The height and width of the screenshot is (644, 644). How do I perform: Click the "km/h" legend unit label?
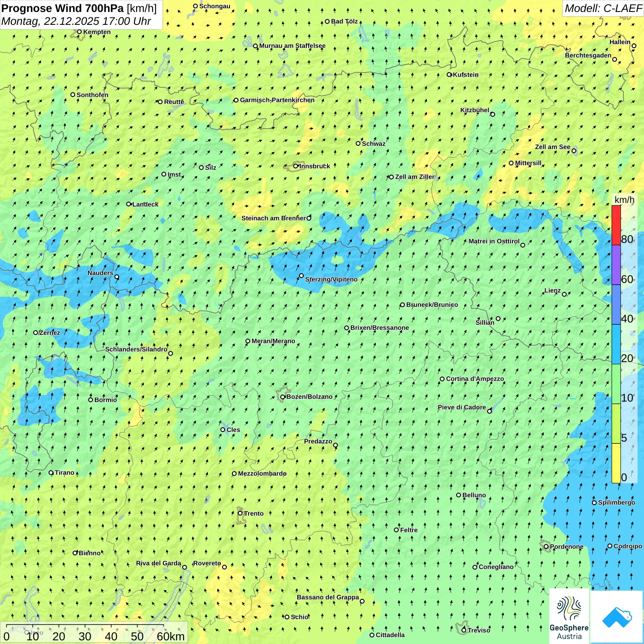coord(624,200)
